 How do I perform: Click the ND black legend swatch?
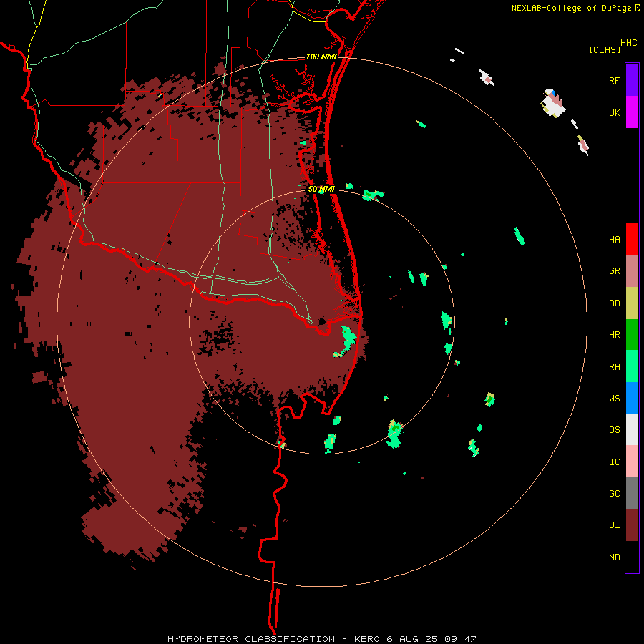coord(632,557)
